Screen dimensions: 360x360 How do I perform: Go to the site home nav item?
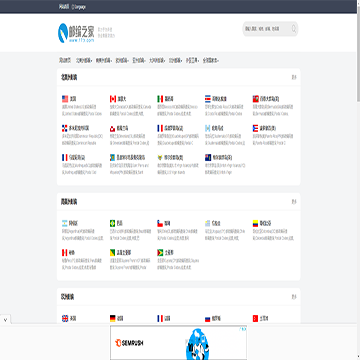(x=65, y=60)
